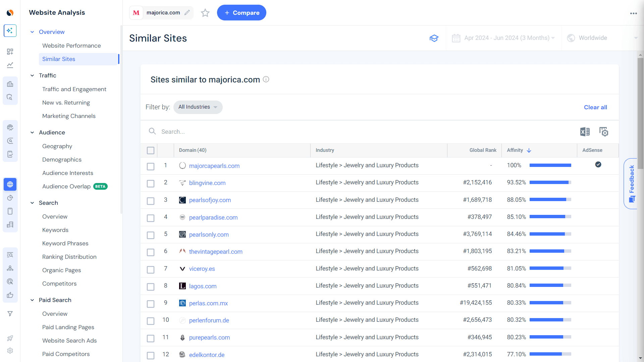Open the All Industries filter dropdown
Image resolution: width=644 pixels, height=362 pixels.
pos(198,107)
